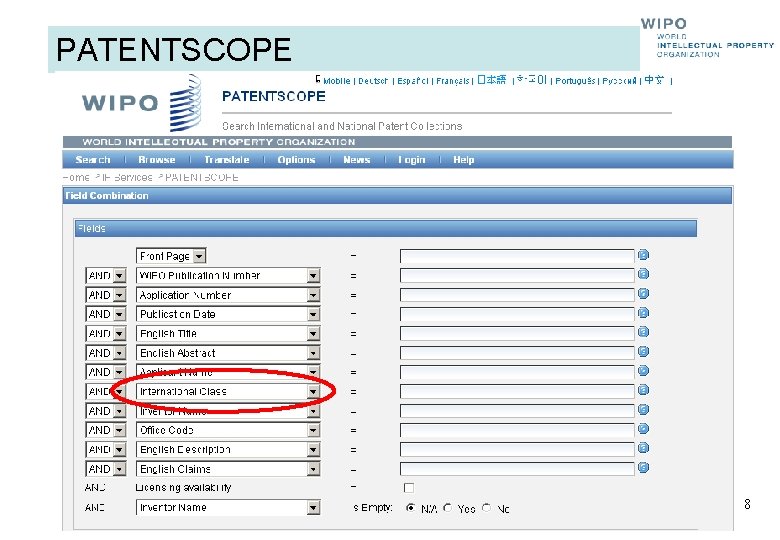
Task: Click help icon beside English Claims input
Action: 643,468
